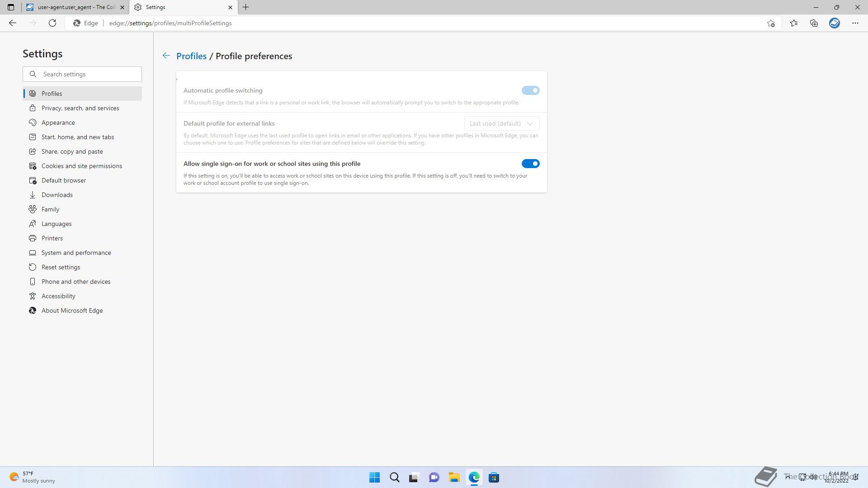Open Languages settings

click(82, 224)
